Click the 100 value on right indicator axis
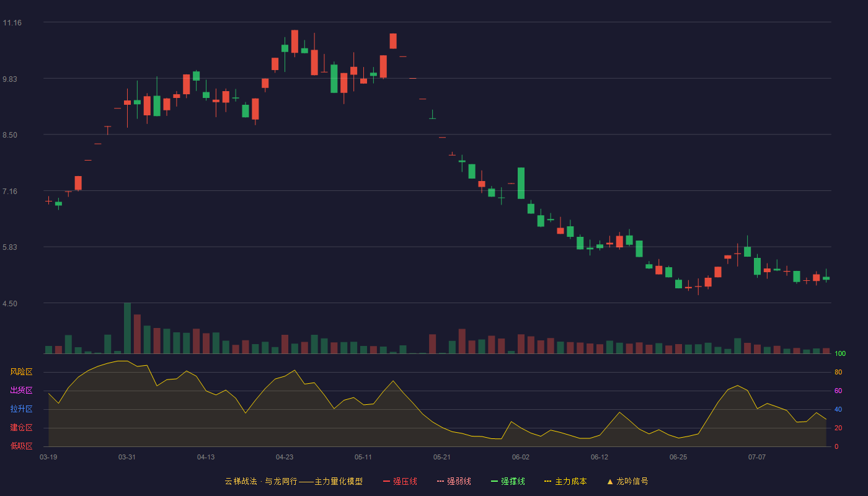The width and height of the screenshot is (868, 496). coord(840,354)
